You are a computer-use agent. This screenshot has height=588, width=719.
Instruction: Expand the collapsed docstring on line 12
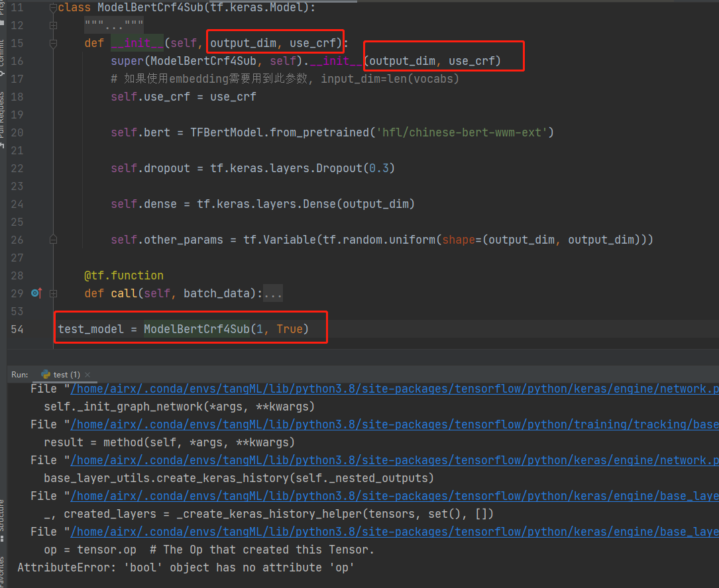coord(53,26)
